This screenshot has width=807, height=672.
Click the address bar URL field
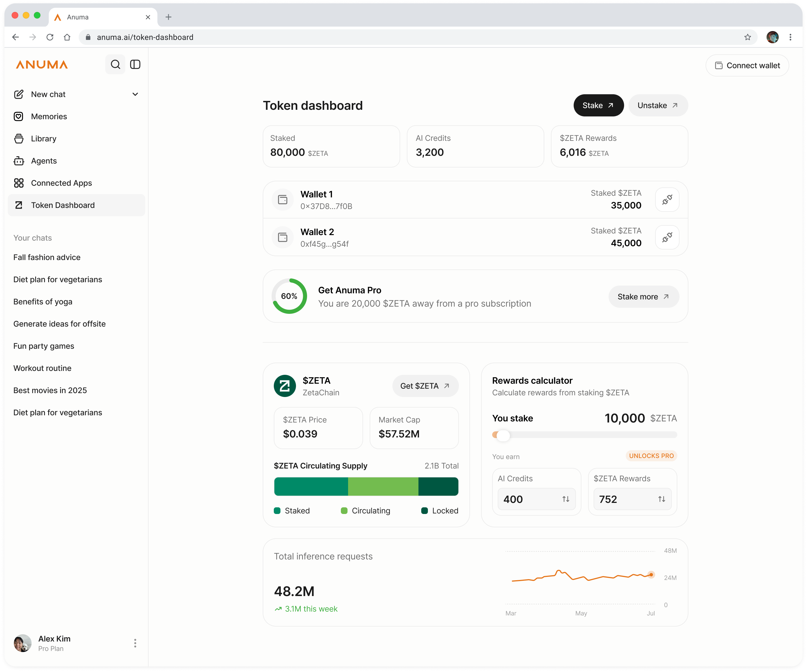point(418,37)
